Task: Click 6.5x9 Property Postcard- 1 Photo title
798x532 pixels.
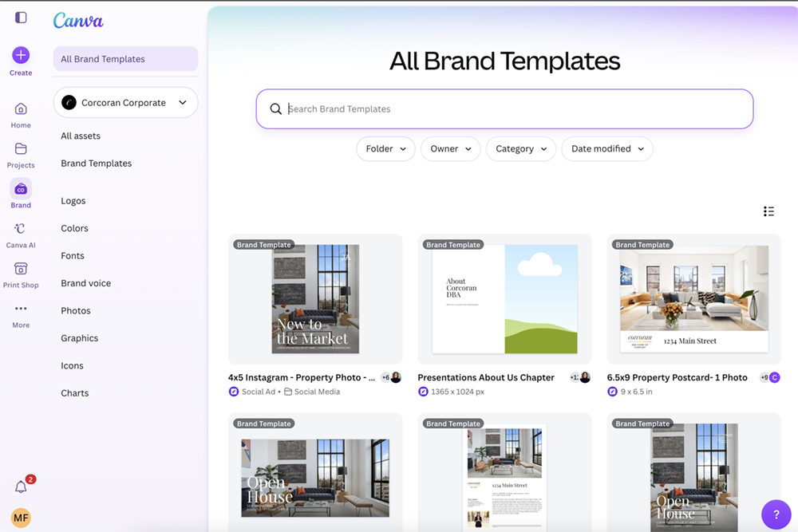Action: click(x=678, y=377)
